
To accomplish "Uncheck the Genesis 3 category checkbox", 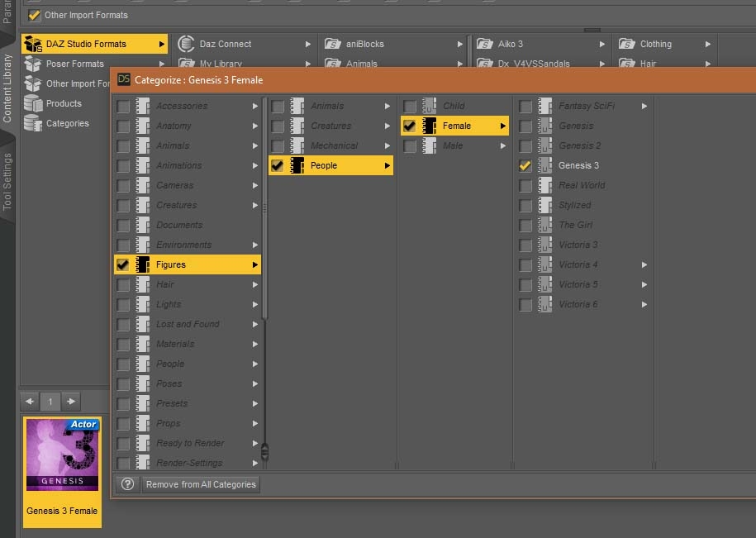I will [x=525, y=165].
